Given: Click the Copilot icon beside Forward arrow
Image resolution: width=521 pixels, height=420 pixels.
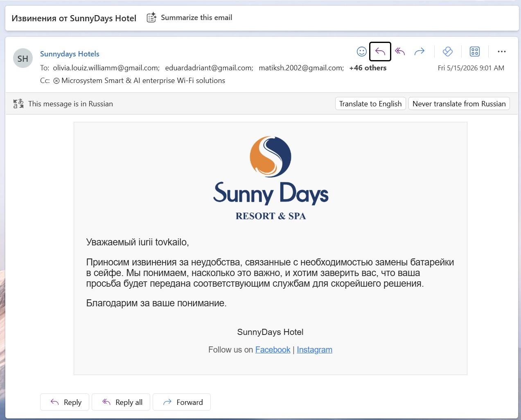Looking at the screenshot, I should 448,52.
